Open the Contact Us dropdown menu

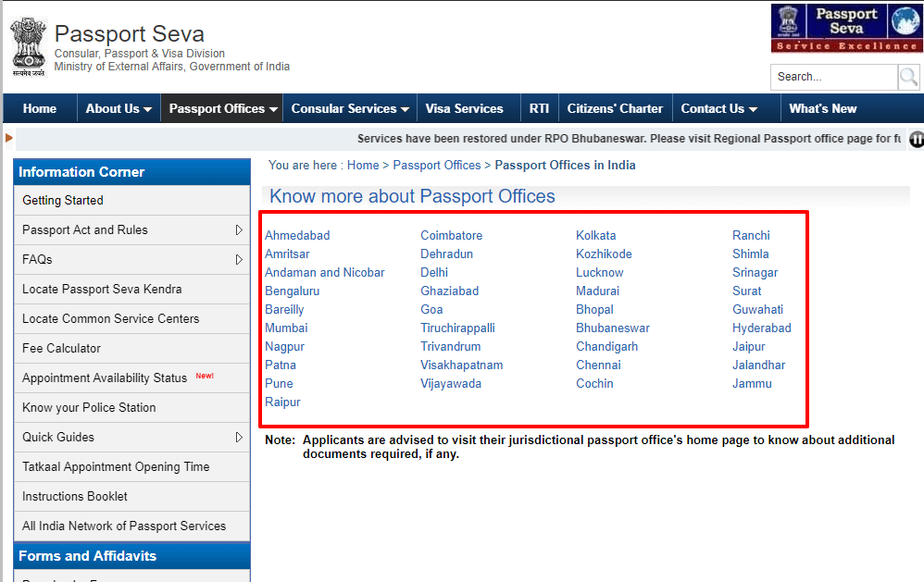point(718,108)
